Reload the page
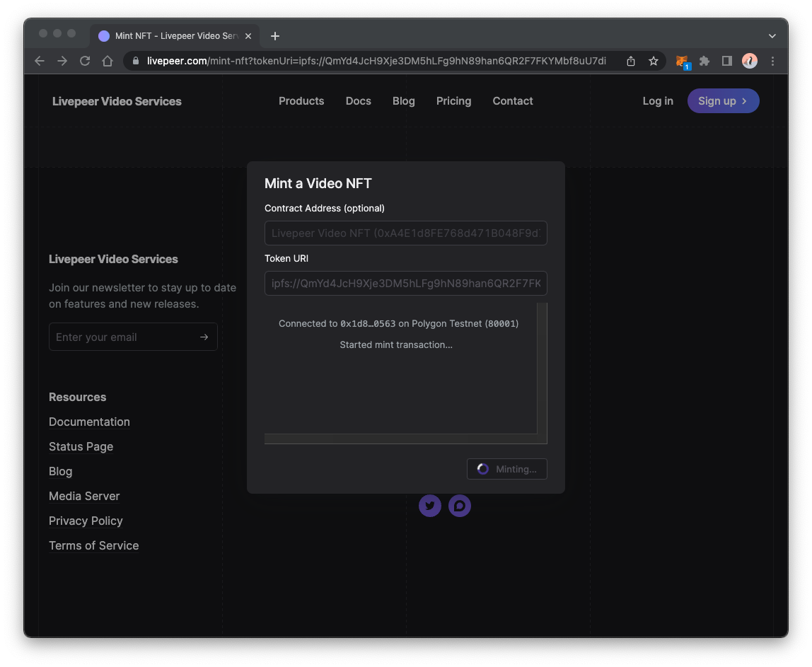This screenshot has width=812, height=667. click(85, 61)
